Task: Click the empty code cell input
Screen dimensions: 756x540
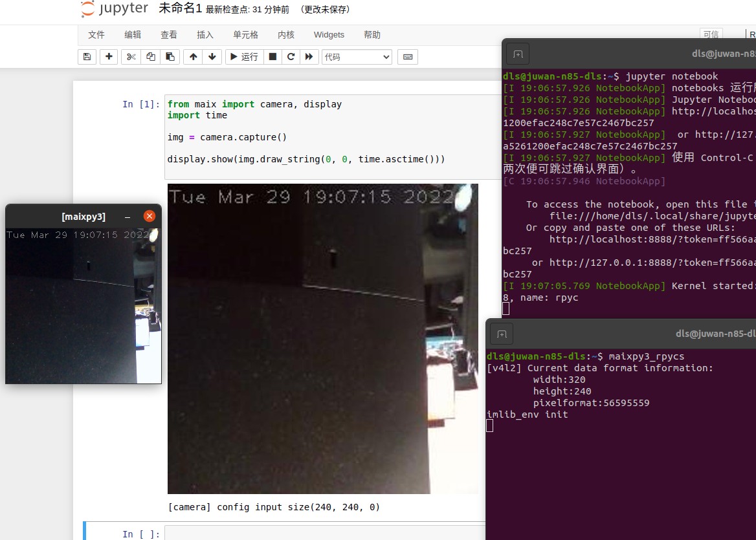Action: (x=324, y=533)
